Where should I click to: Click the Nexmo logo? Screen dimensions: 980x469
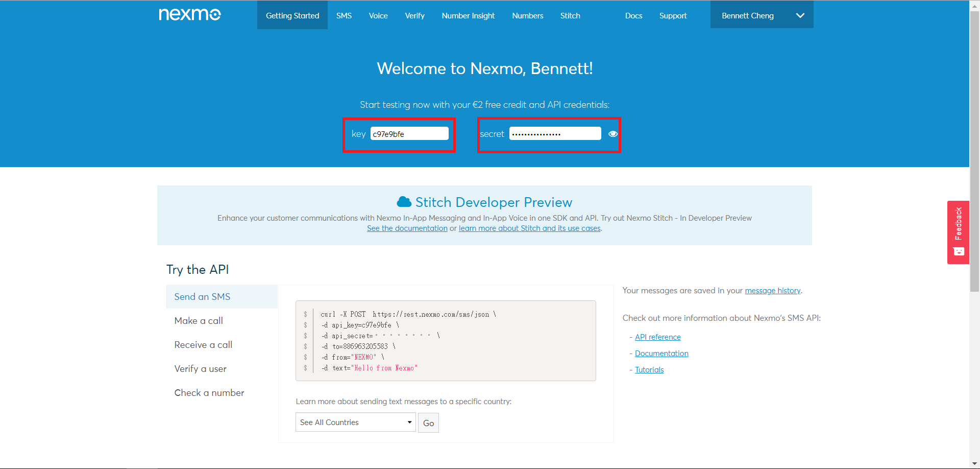[190, 15]
